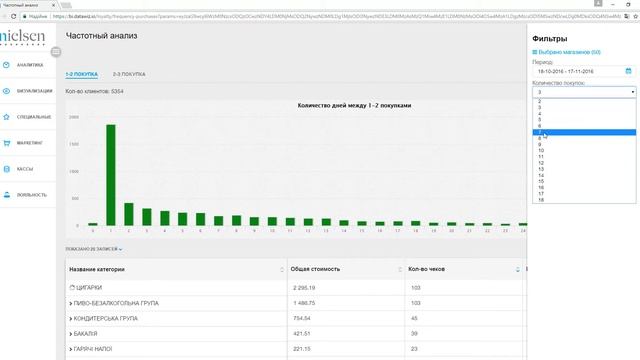Select option 18 in purchases list
This screenshot has height=360, width=640.
point(584,200)
